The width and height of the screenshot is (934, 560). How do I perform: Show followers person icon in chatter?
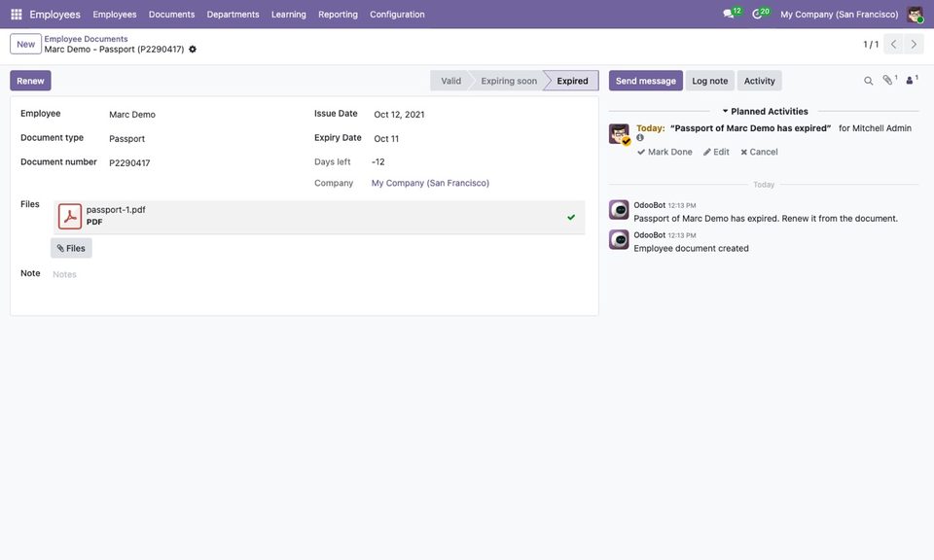[x=911, y=81]
